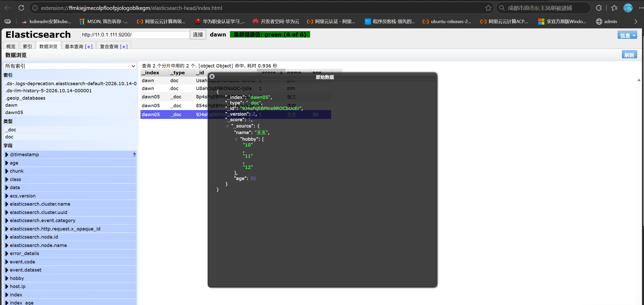Click the browser back arrow
Image resolution: width=644 pixels, height=305 pixels.
click(x=7, y=8)
